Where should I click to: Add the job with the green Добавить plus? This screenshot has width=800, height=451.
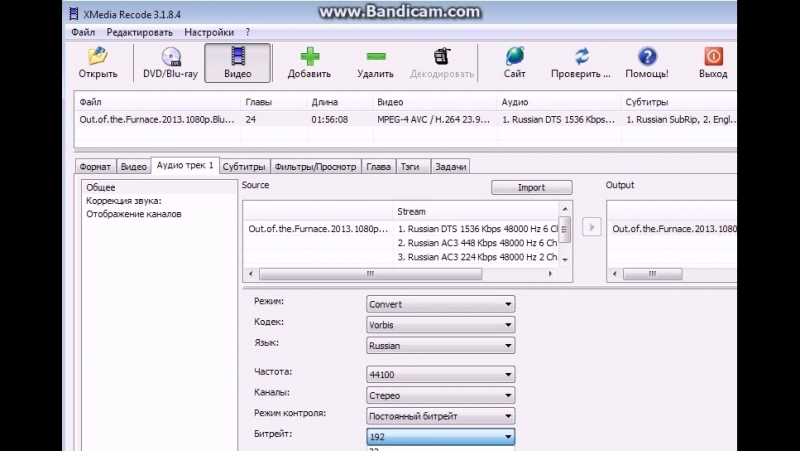309,63
